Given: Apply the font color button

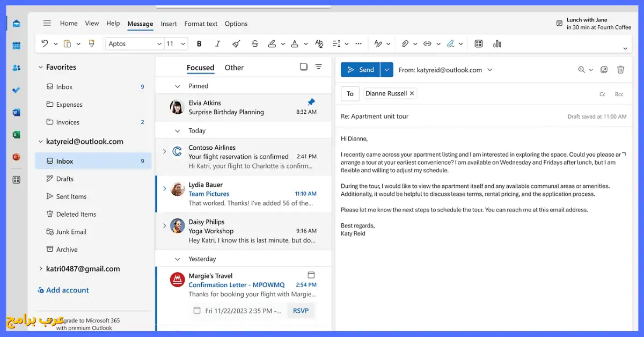Looking at the screenshot, I should 294,44.
